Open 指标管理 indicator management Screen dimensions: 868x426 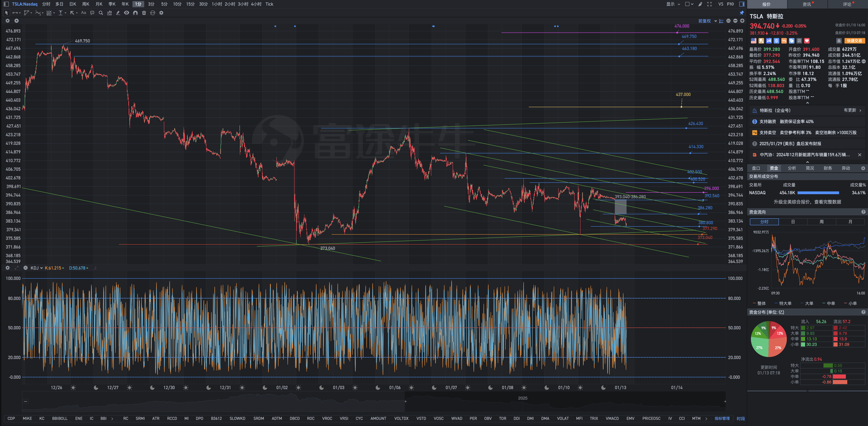click(722, 418)
